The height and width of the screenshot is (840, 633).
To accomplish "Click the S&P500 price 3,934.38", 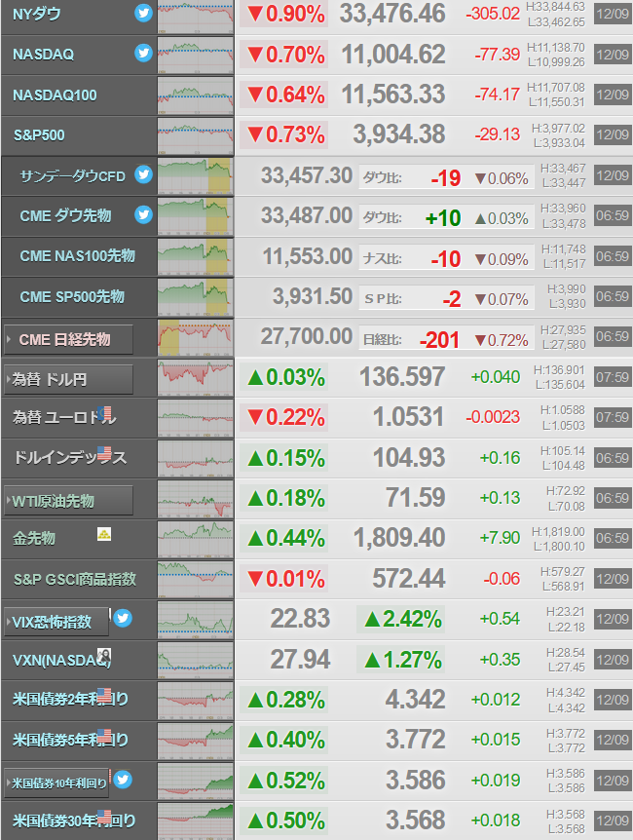I will (x=399, y=134).
